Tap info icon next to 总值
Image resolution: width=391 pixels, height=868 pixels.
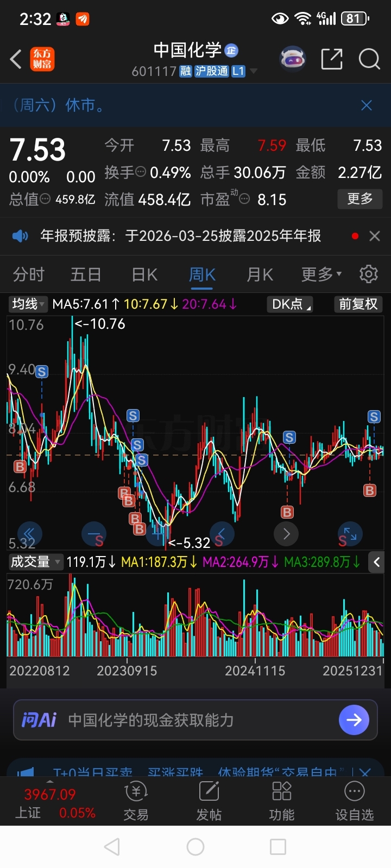[46, 199]
